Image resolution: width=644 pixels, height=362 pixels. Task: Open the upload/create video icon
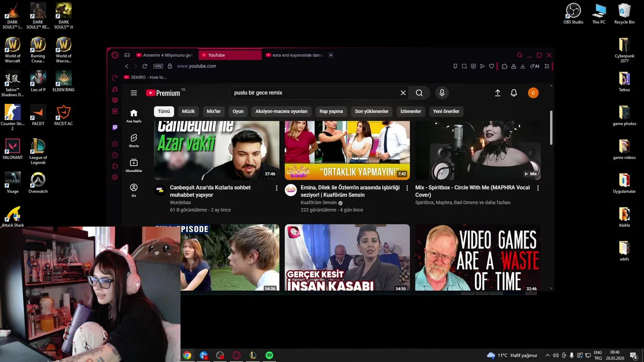point(498,93)
